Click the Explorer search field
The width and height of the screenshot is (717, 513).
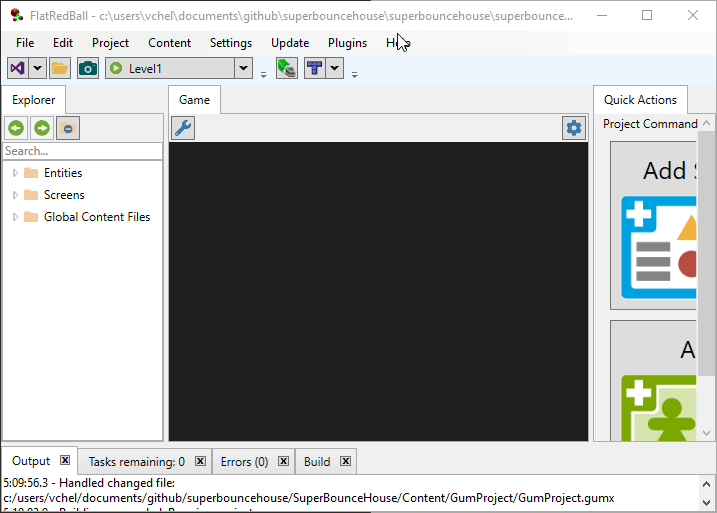pos(82,151)
